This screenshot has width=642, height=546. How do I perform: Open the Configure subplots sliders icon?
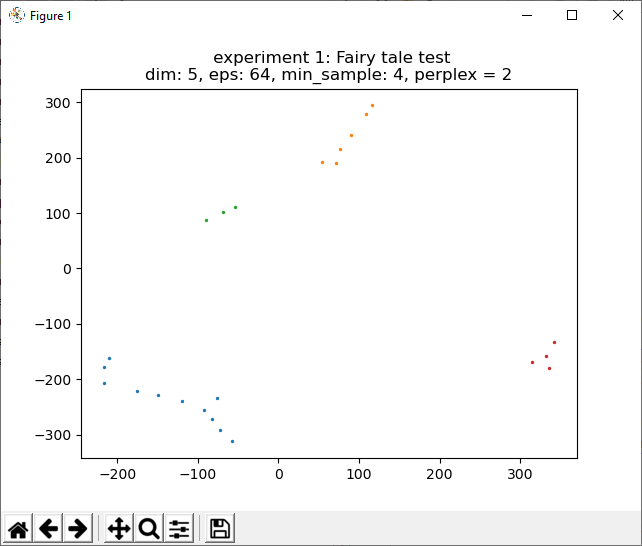179,529
